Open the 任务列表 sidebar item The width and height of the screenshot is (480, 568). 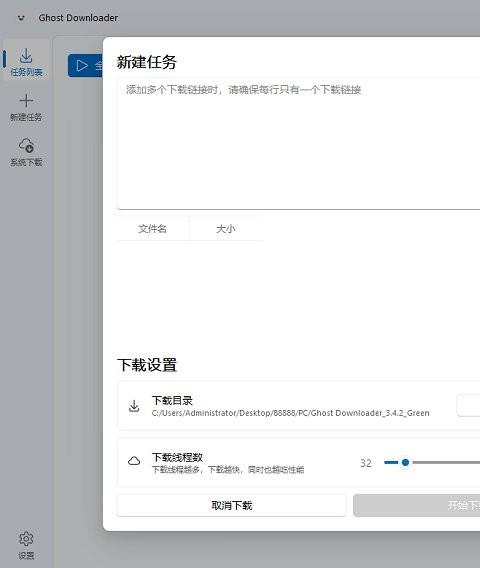[26, 60]
